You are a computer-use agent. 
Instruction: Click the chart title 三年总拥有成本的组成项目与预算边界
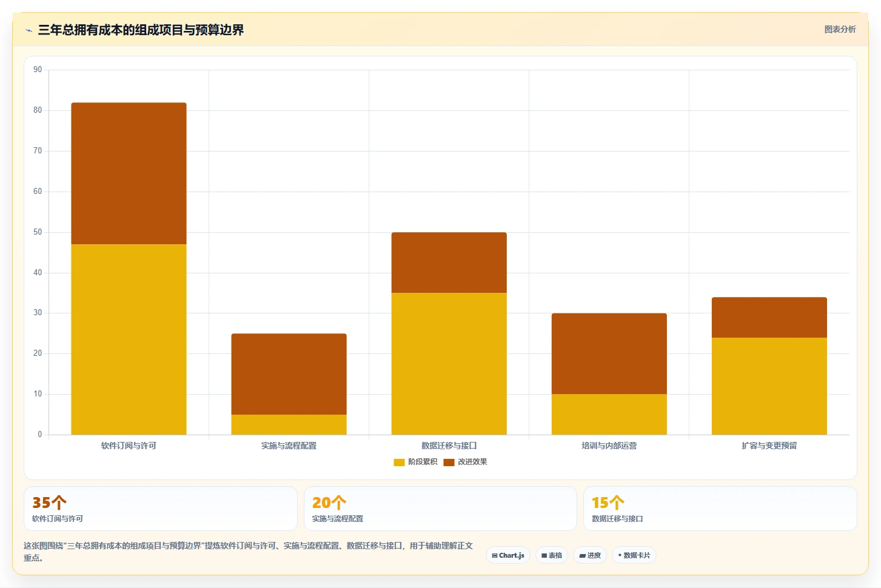pyautogui.click(x=141, y=30)
